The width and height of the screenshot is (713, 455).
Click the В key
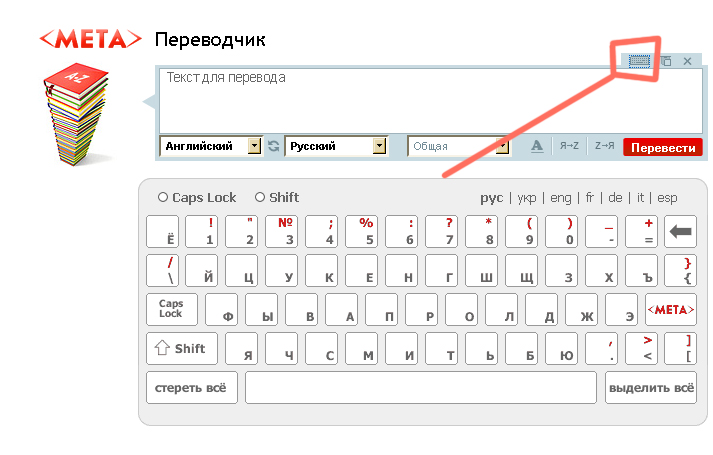(301, 310)
